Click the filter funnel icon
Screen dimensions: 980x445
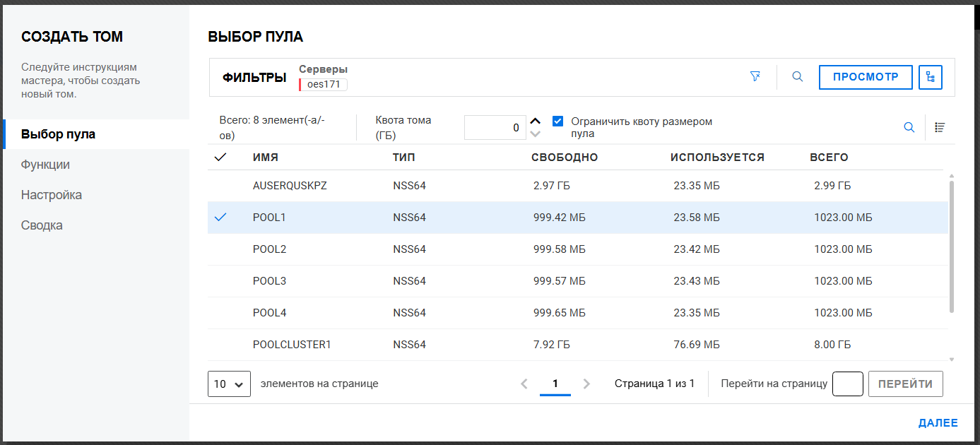pos(755,77)
